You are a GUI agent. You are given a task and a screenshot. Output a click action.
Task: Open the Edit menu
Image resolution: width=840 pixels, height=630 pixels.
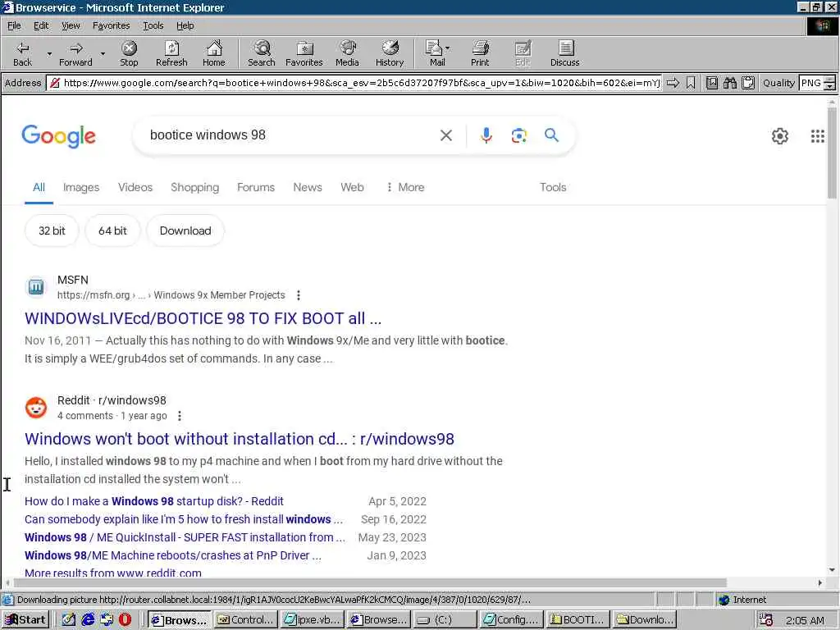point(41,25)
